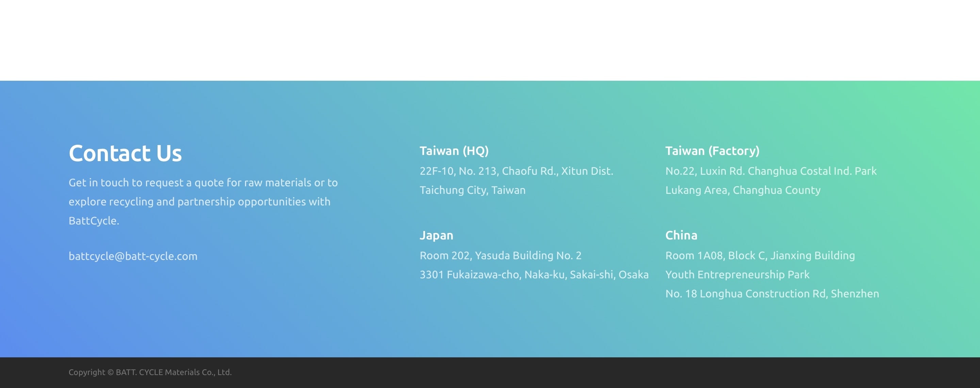Click the China office title
The height and width of the screenshot is (388, 980).
point(681,235)
